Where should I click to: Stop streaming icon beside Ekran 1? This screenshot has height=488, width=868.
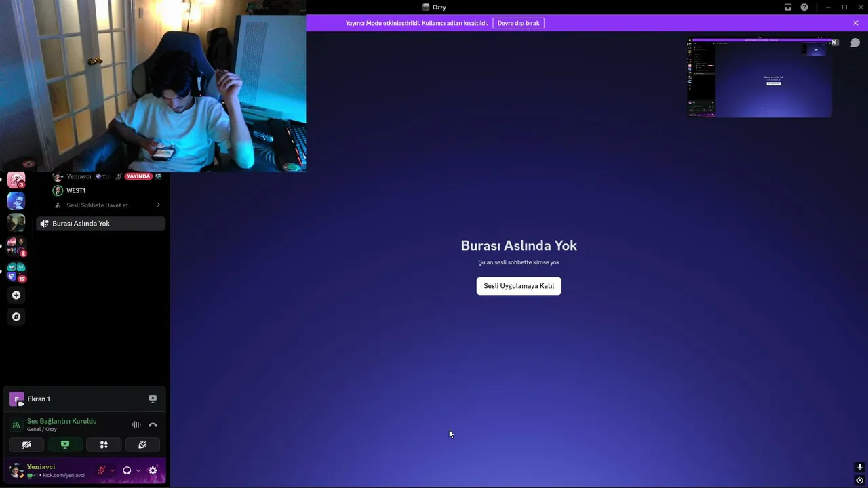153,399
